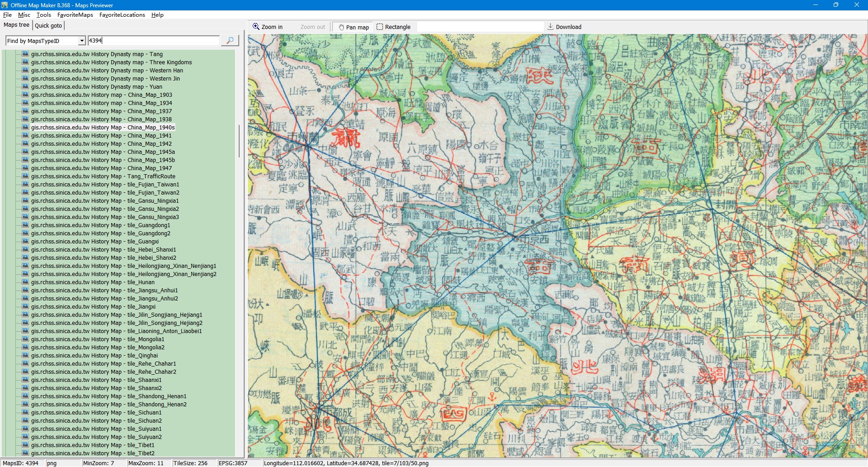The width and height of the screenshot is (868, 467).
Task: Open the FavoriteMaps menu
Action: tap(75, 15)
